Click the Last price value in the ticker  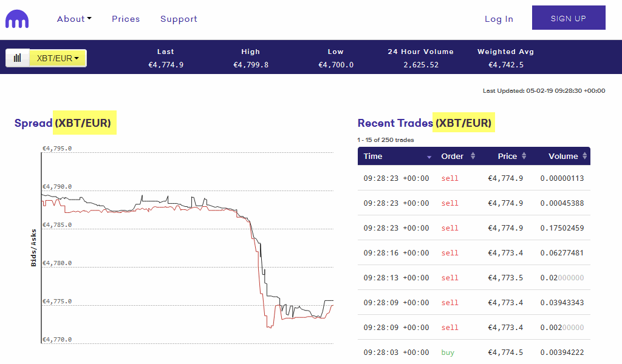165,64
